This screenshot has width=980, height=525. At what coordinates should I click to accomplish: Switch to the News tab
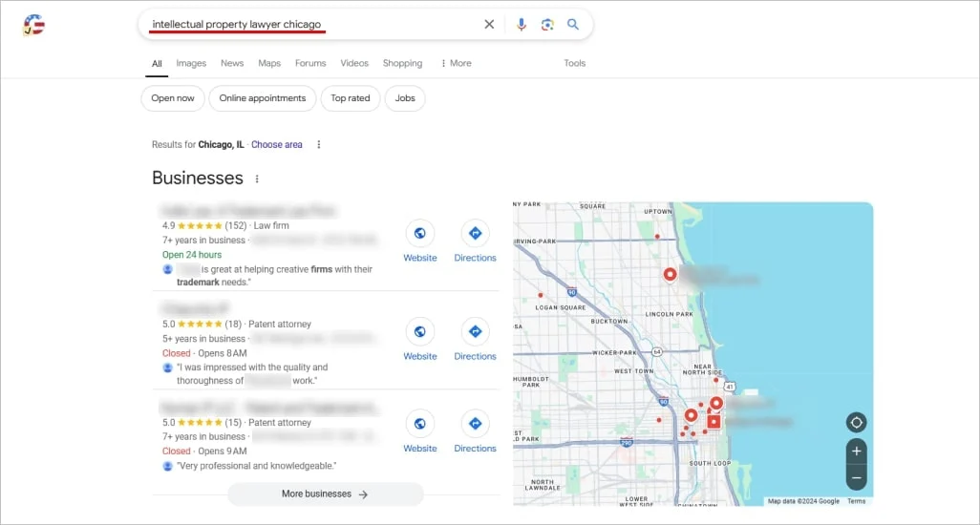(232, 63)
